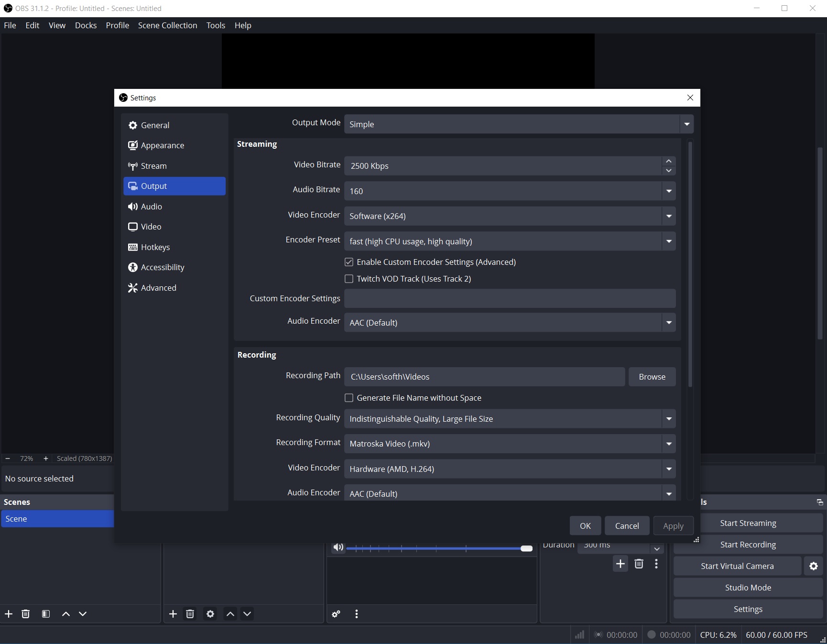Click Browse for recording path
The width and height of the screenshot is (827, 644).
click(652, 377)
